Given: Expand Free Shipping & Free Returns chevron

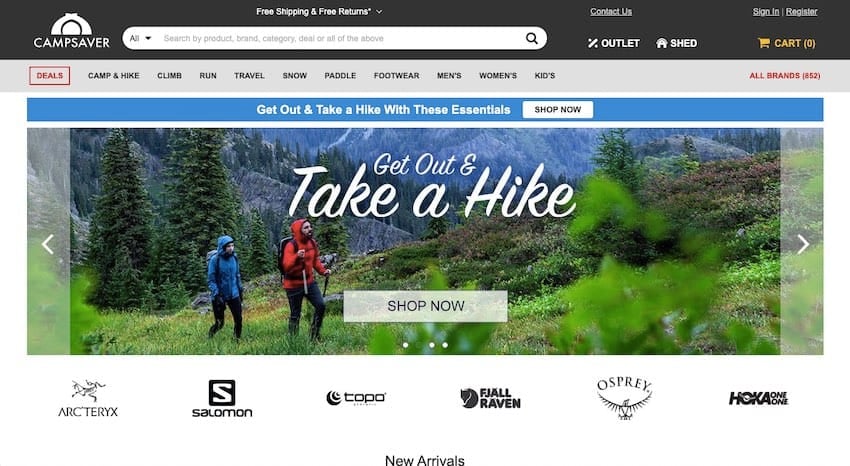Looking at the screenshot, I should point(379,11).
